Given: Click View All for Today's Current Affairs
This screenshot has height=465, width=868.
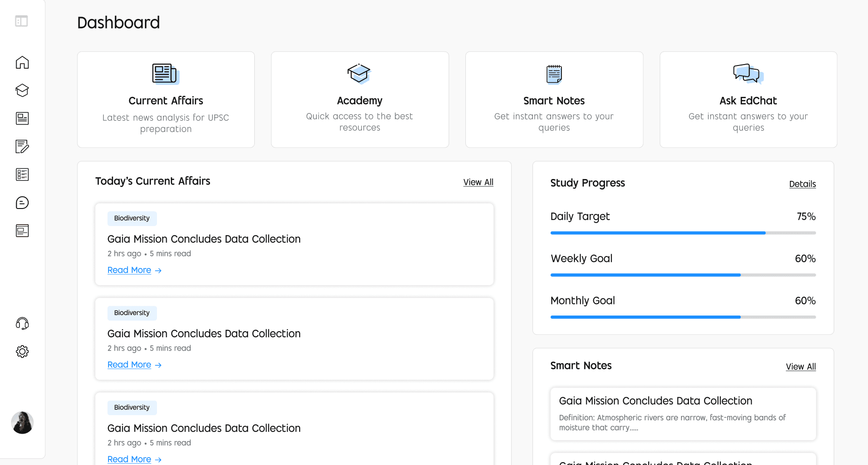Looking at the screenshot, I should (478, 182).
